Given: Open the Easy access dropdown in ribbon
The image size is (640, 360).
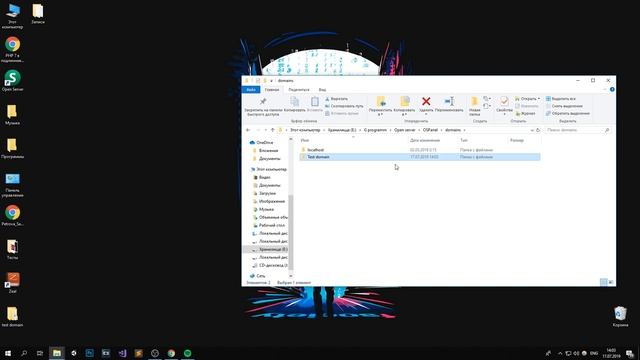Looking at the screenshot, I should [x=487, y=106].
